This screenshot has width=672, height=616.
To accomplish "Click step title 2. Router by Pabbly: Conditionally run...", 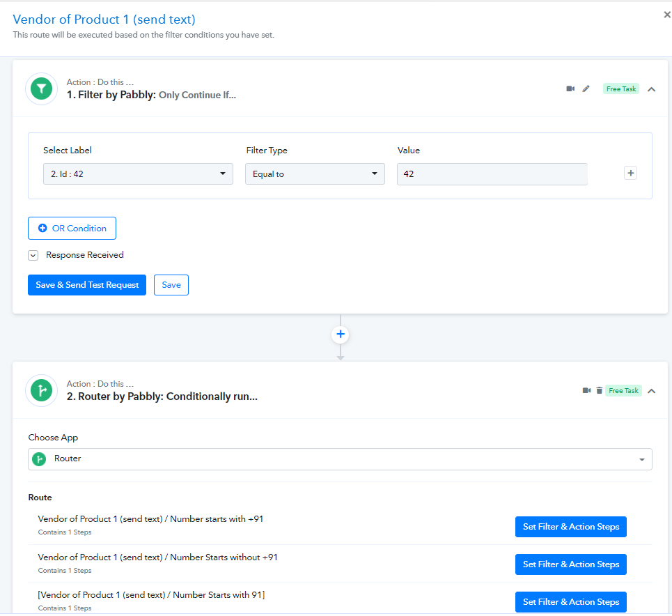I will coord(162,396).
